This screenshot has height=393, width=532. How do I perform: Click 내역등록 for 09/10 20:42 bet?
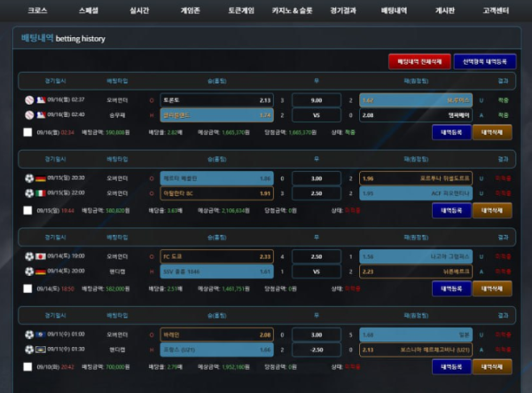[x=451, y=366]
